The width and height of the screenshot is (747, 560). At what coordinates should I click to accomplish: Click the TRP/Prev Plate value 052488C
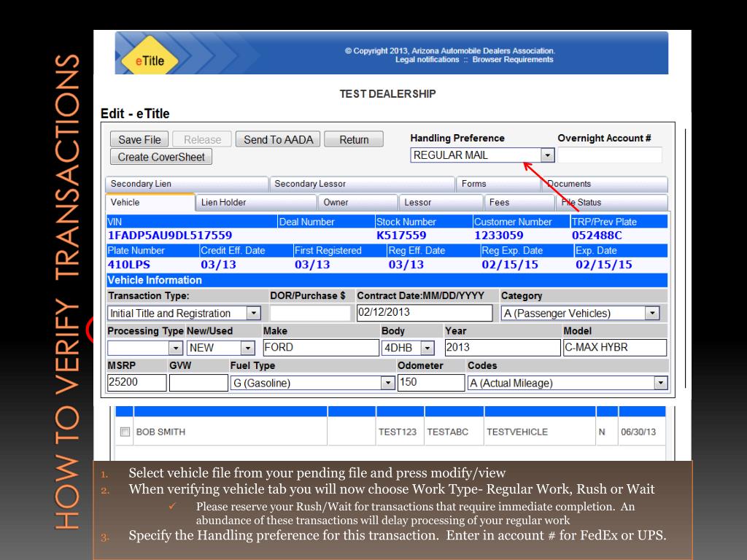tap(597, 236)
